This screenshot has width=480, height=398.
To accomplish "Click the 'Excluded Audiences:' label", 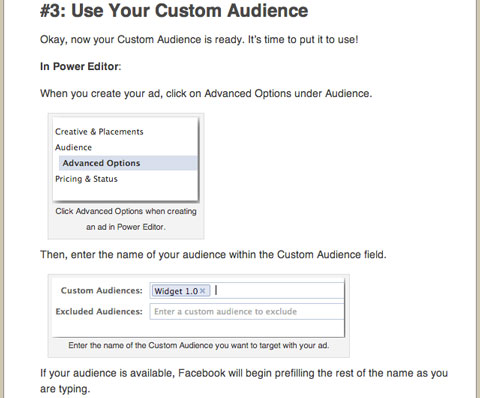I will tap(99, 311).
